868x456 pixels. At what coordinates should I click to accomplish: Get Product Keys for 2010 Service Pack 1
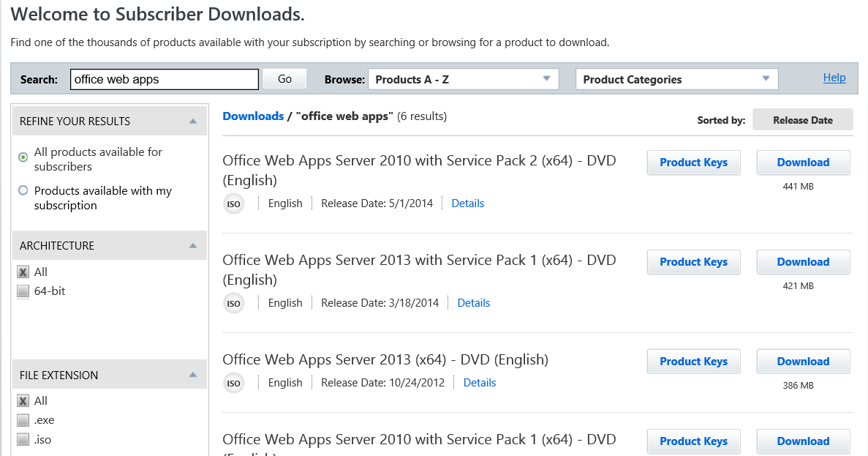tap(694, 441)
